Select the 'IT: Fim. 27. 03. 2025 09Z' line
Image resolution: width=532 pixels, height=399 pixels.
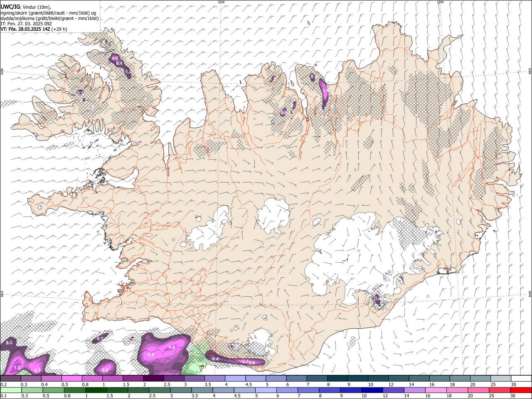click(x=26, y=24)
